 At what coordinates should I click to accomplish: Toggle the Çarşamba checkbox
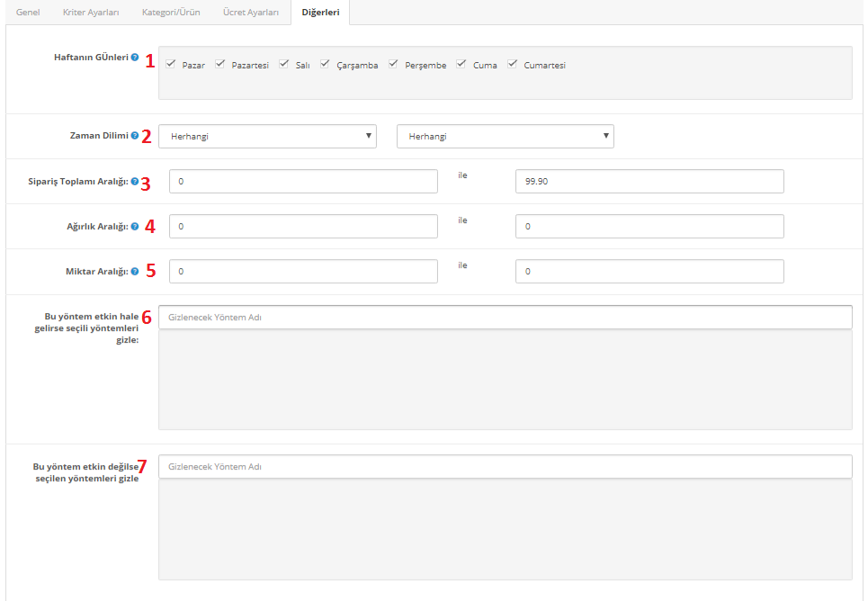click(x=326, y=64)
